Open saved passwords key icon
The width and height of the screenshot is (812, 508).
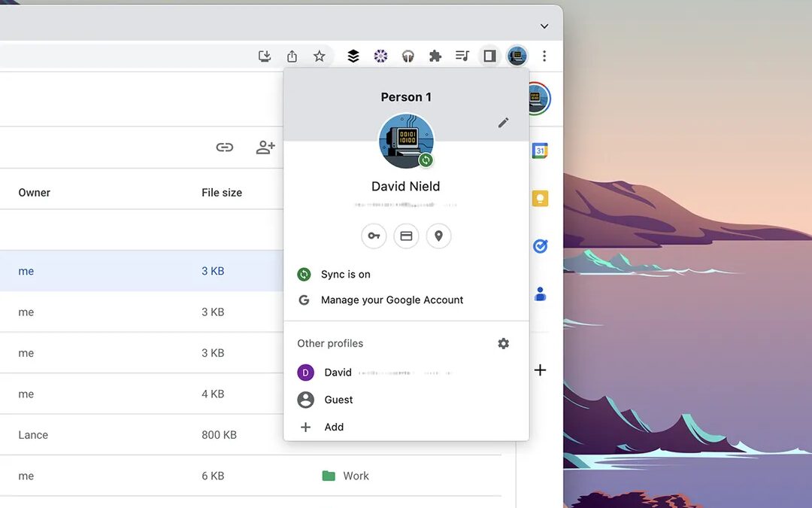pos(374,236)
